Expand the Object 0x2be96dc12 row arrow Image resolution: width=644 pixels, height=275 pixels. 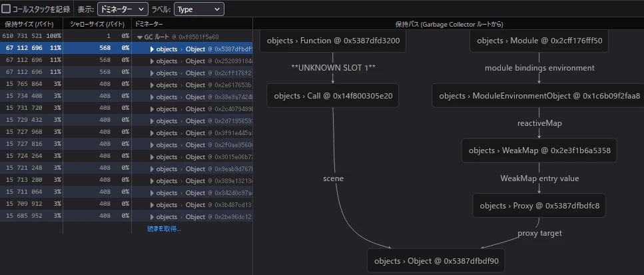tap(153, 216)
